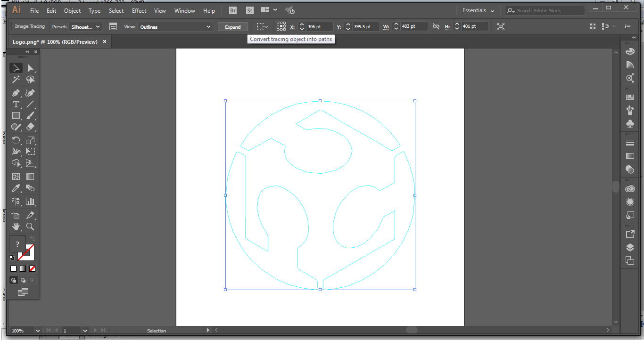The height and width of the screenshot is (340, 644).
Task: Enable Draw Behind mode
Action: pos(23,280)
